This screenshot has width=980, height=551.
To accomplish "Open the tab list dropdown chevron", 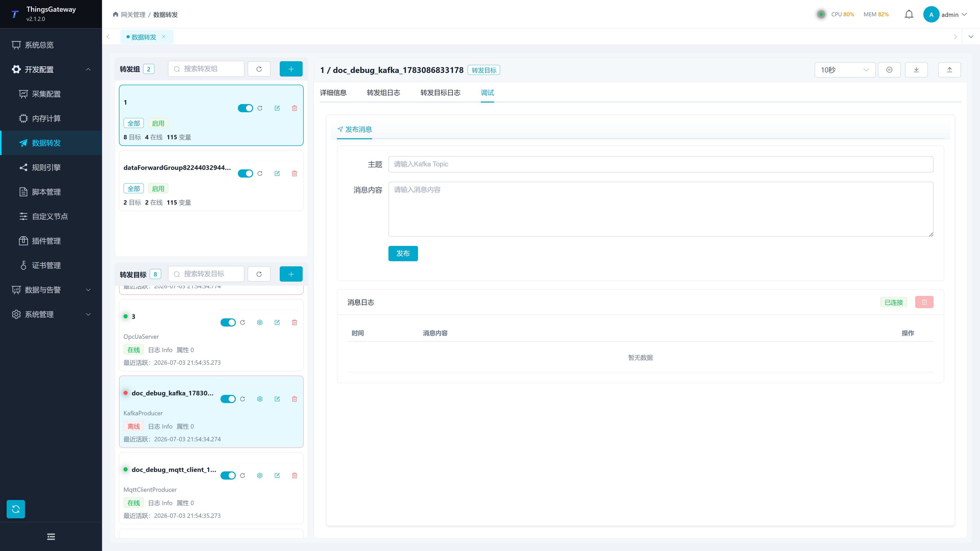I will (971, 36).
